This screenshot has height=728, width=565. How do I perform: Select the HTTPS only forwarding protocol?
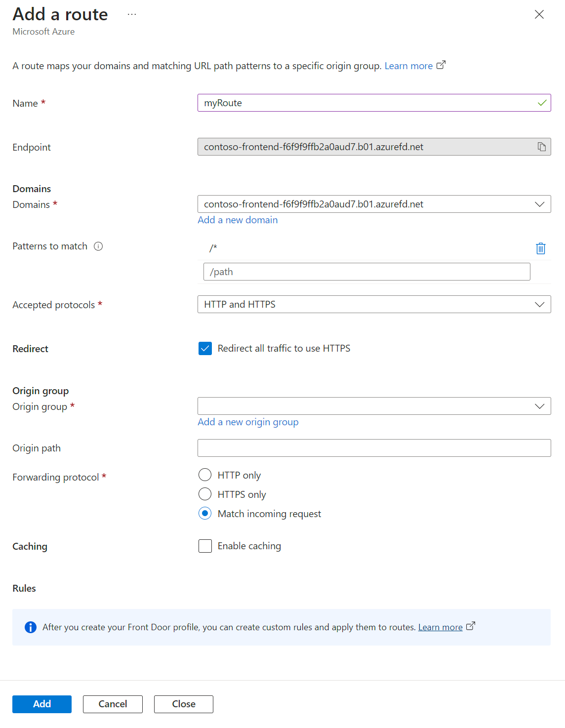click(x=205, y=494)
